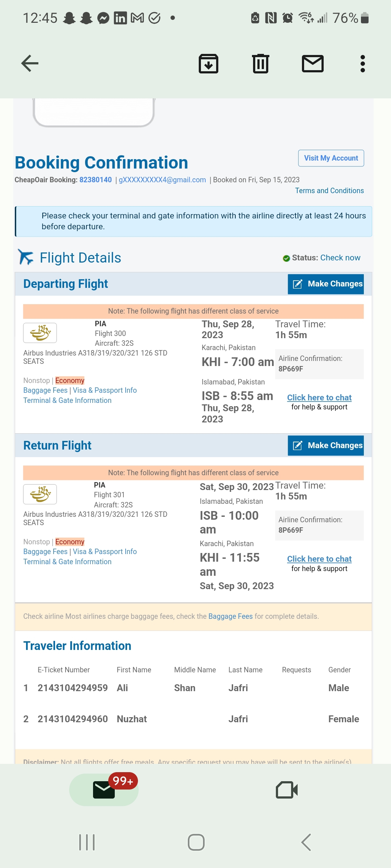Click Check now flight status link
The height and width of the screenshot is (868, 391).
pyautogui.click(x=340, y=258)
